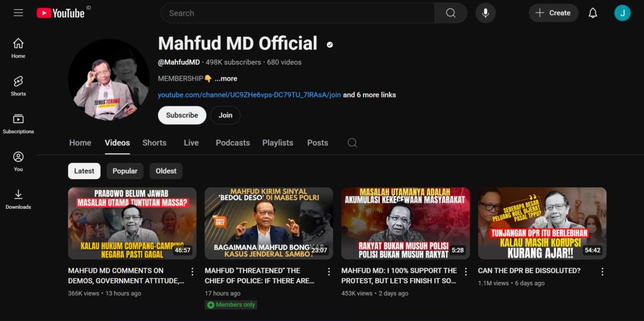Click the verified badge beside channel name

[330, 45]
